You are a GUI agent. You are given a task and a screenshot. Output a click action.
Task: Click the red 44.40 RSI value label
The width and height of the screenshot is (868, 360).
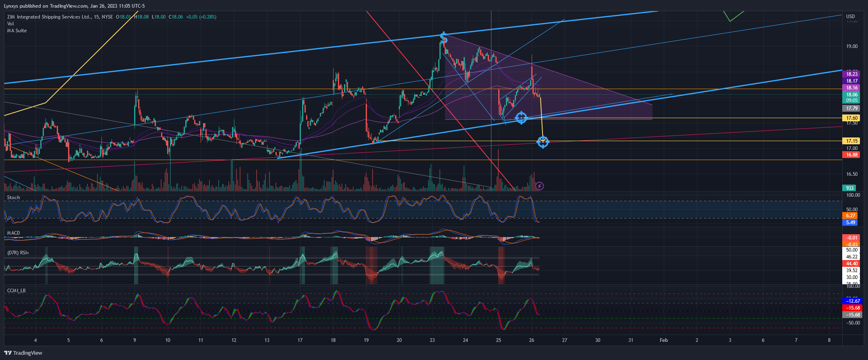click(x=851, y=264)
